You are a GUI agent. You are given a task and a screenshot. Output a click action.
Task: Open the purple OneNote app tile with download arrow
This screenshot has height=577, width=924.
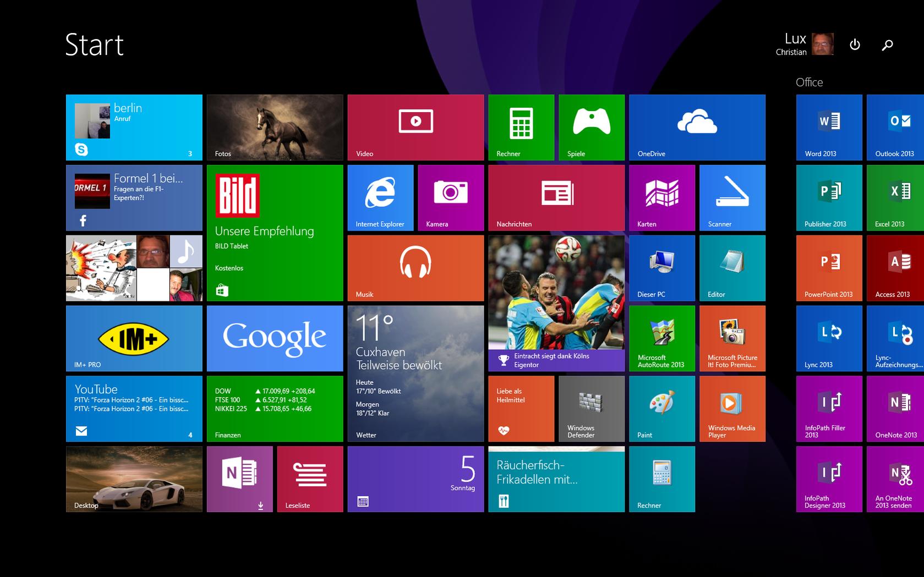click(240, 480)
